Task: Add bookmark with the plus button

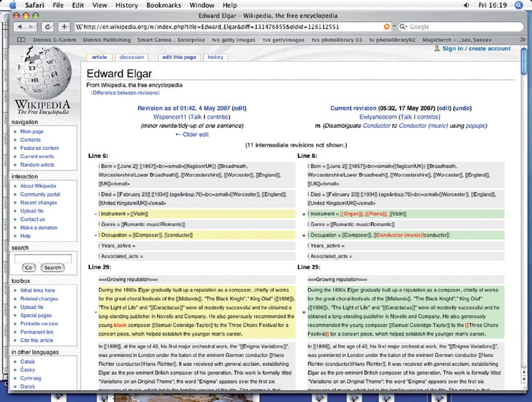Action: click(x=64, y=26)
